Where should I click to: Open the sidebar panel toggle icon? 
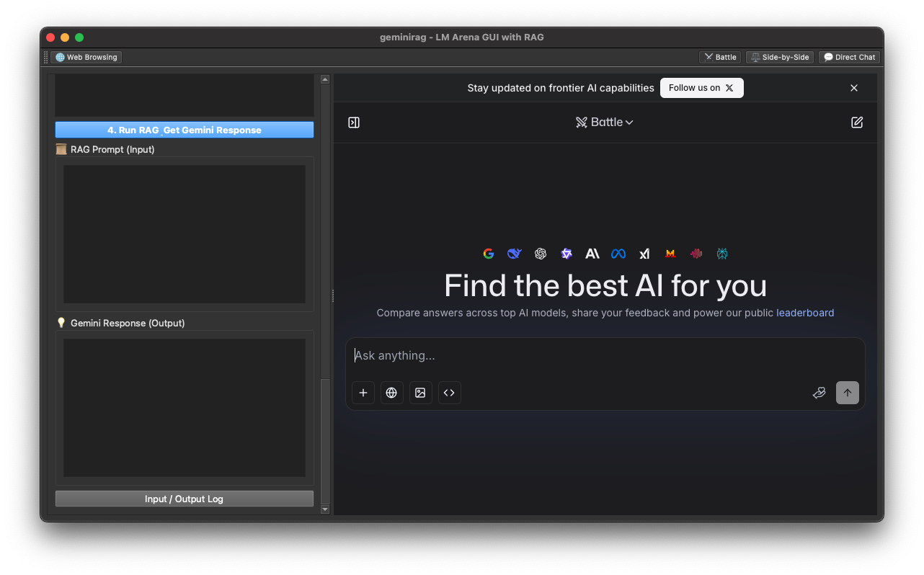354,122
